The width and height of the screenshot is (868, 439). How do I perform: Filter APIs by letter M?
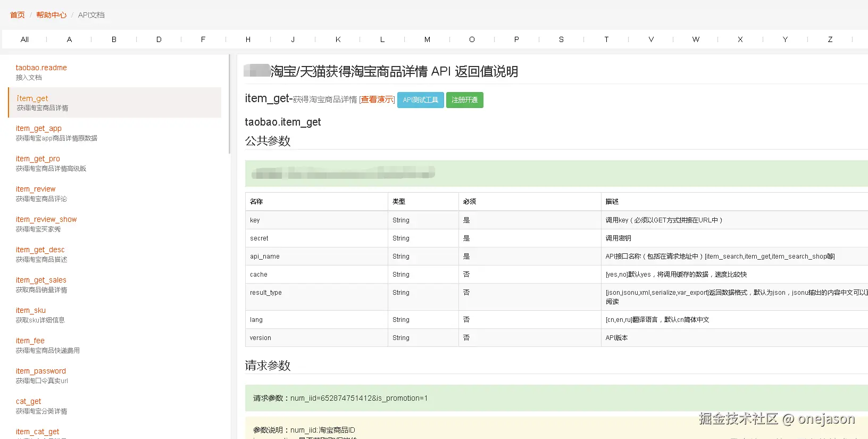427,39
